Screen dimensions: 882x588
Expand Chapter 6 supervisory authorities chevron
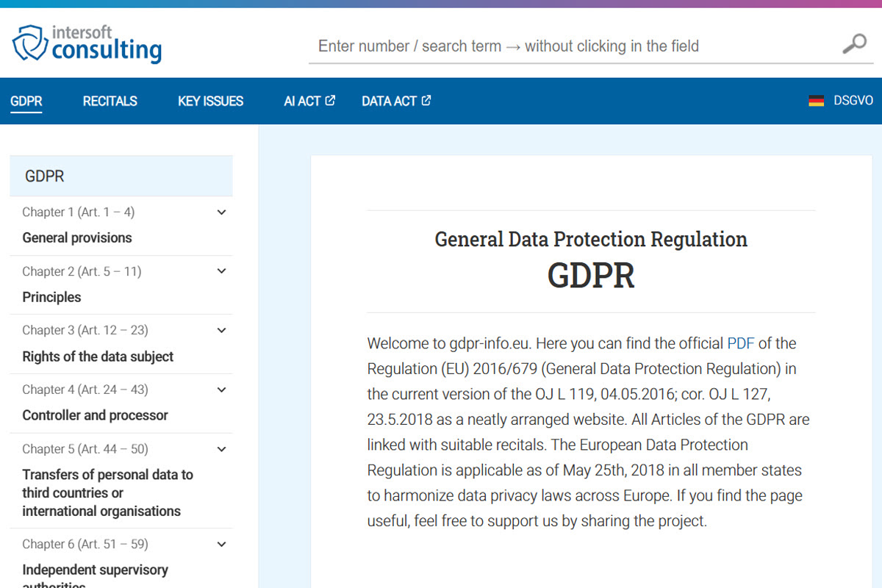point(221,545)
